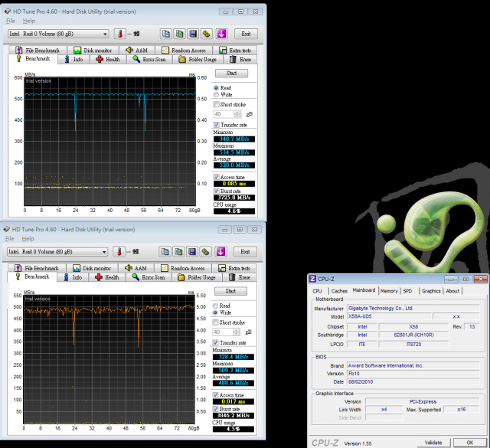
Task: Open Random Access tab in top HD Tune window
Action: click(x=184, y=51)
